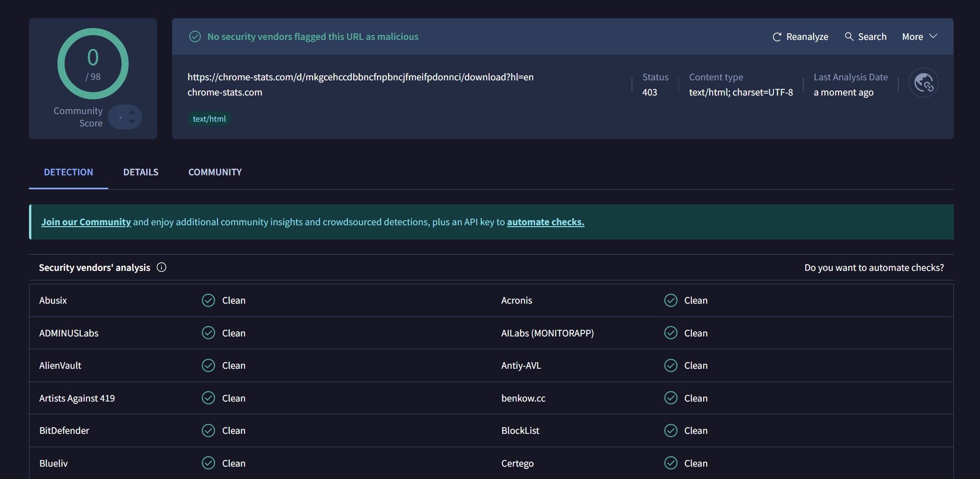Click the Clean check icon for Acronis
Viewport: 980px width, 479px height.
click(x=670, y=300)
